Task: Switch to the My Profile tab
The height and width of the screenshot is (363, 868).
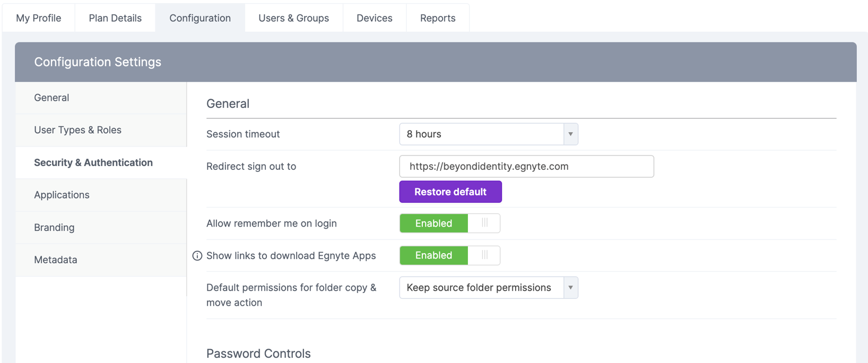Action: [39, 18]
